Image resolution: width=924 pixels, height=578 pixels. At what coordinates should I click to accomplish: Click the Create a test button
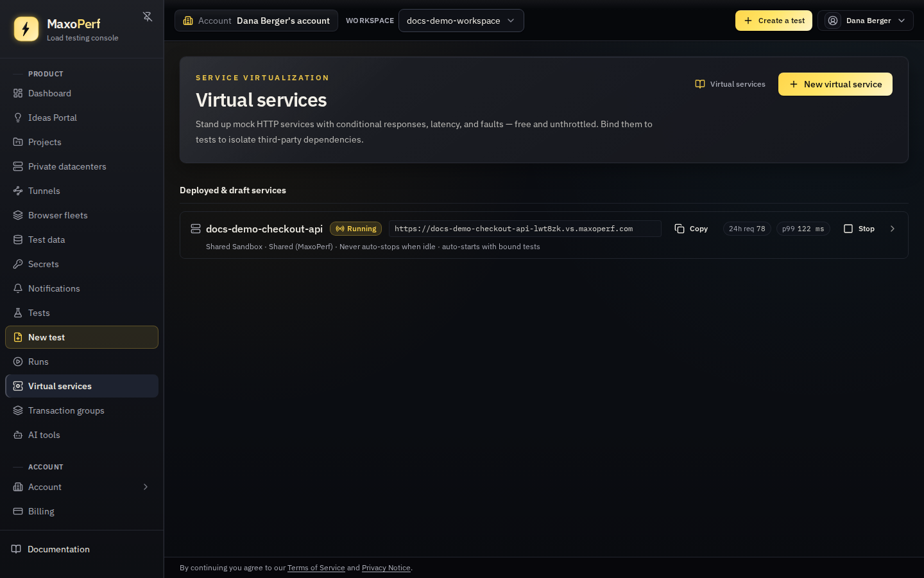coord(774,21)
